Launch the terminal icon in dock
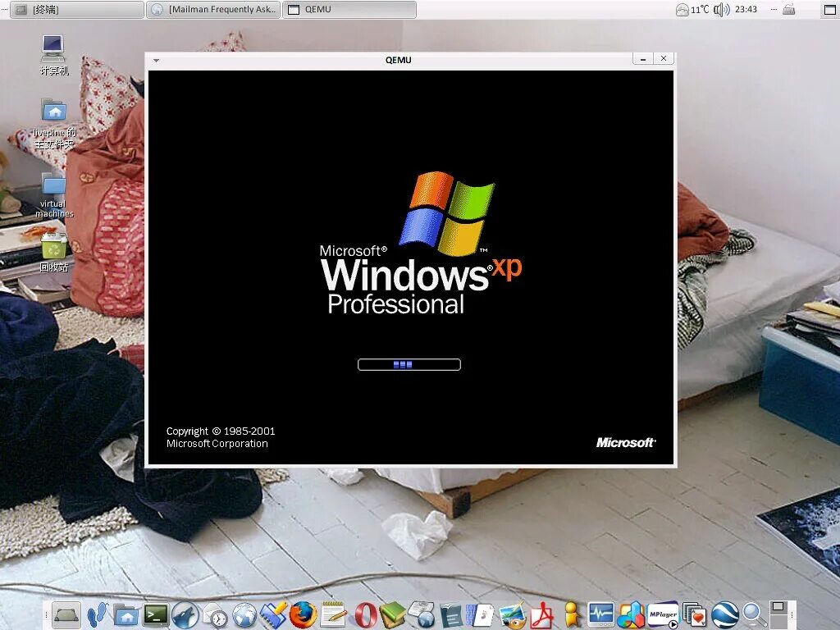840x630 pixels. pos(156,615)
